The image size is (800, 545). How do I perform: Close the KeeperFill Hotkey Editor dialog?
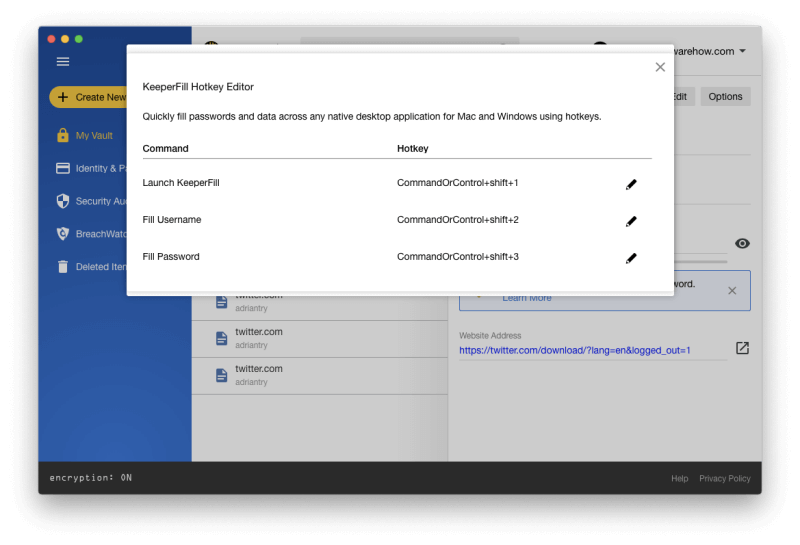point(660,67)
